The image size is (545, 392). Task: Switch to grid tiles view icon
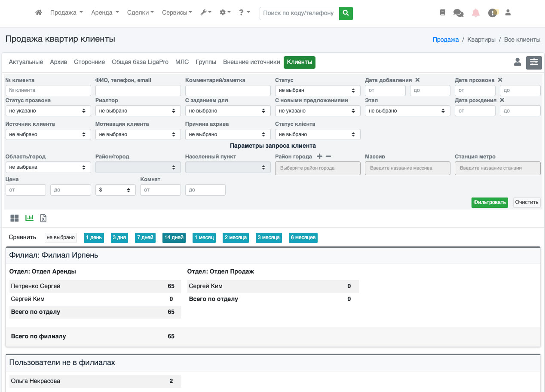[x=15, y=218]
